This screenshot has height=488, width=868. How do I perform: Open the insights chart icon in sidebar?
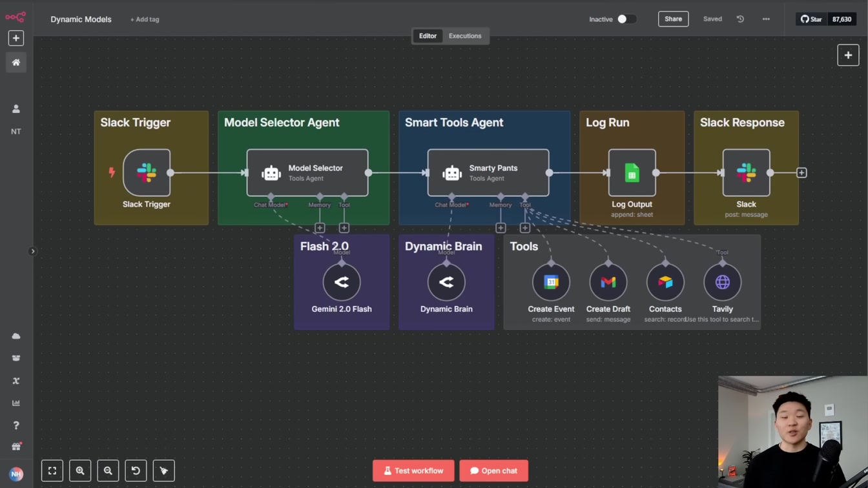coord(16,403)
